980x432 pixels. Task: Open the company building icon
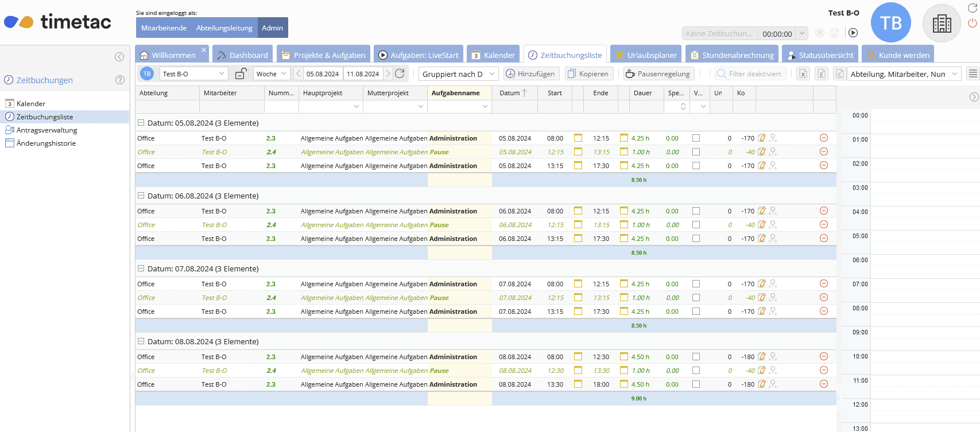(942, 24)
